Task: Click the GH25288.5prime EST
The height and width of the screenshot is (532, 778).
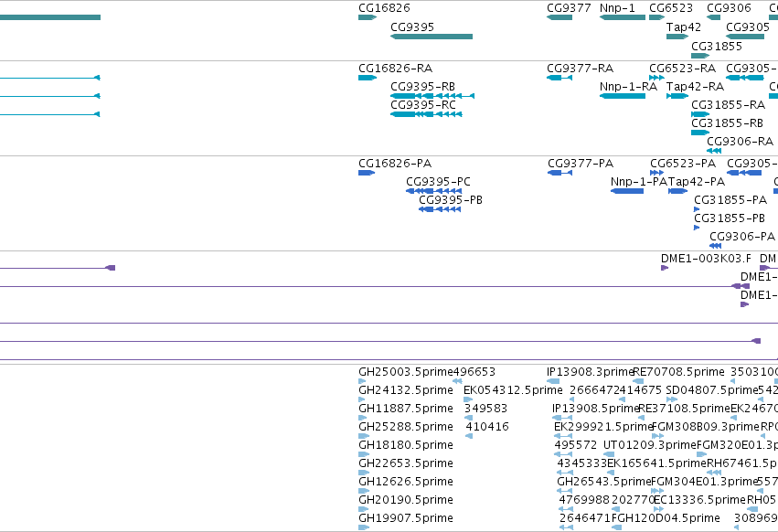Action: point(364,436)
